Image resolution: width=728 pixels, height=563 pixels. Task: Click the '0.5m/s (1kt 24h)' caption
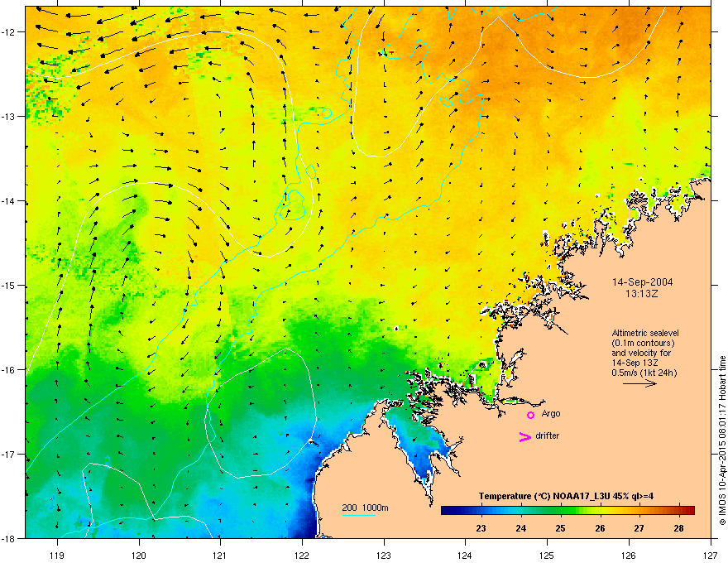tap(644, 373)
